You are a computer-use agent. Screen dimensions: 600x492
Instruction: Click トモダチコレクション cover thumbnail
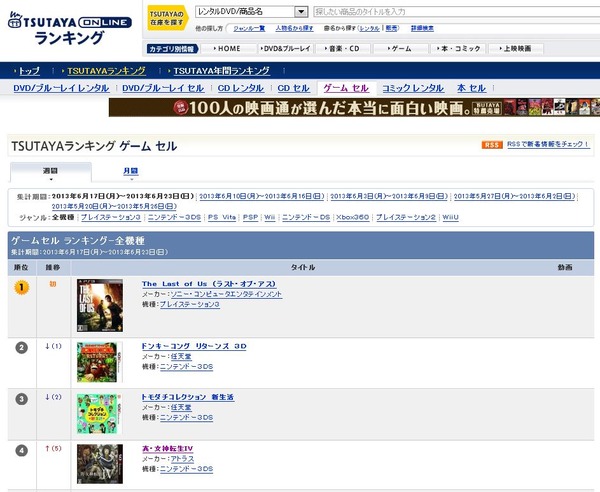coord(99,414)
